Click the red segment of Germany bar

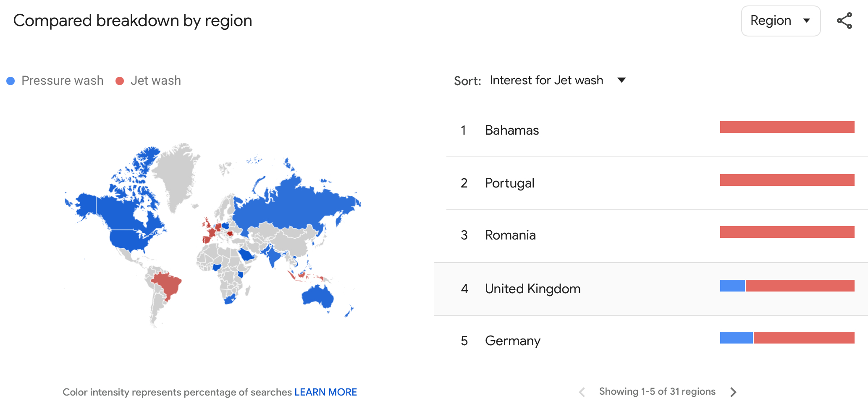[804, 338]
